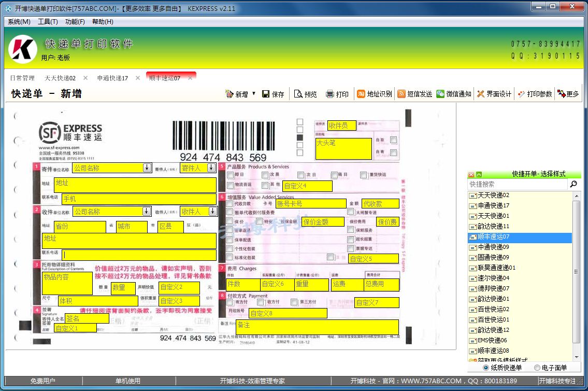
Task: Click the 地址识别 toolbar icon
Action: (361, 94)
